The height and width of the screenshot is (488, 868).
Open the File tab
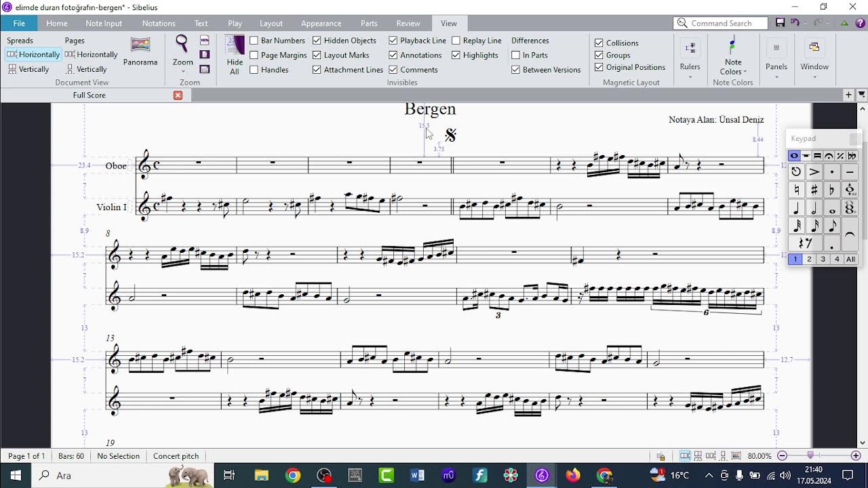(x=19, y=23)
